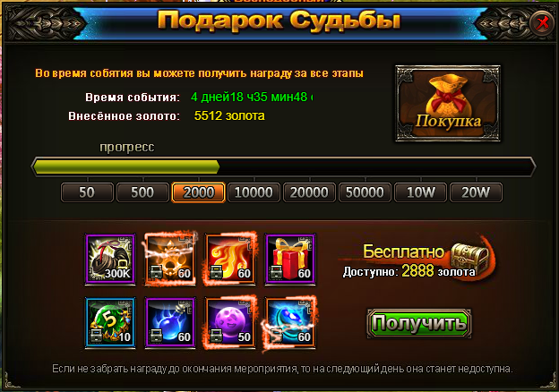Select the red gift box reward icon
The height and width of the screenshot is (392, 559).
(290, 259)
